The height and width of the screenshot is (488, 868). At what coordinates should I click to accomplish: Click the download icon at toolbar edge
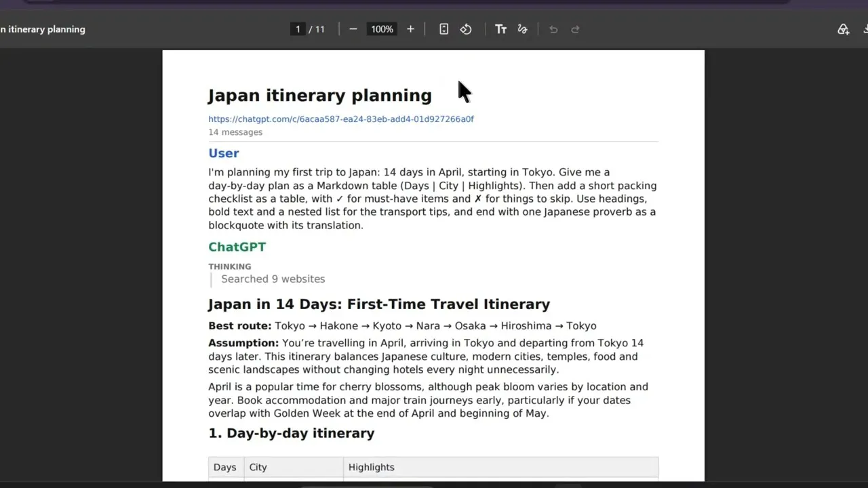coord(865,29)
